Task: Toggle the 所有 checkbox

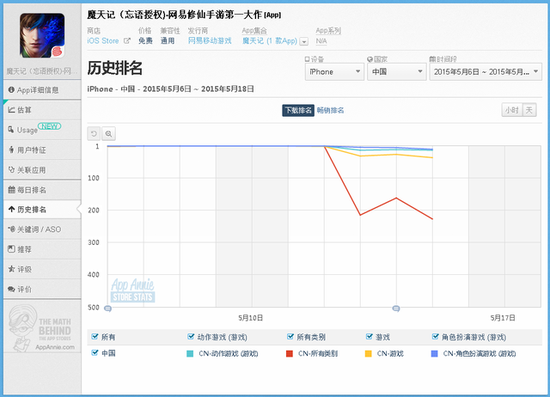Action: click(x=95, y=337)
